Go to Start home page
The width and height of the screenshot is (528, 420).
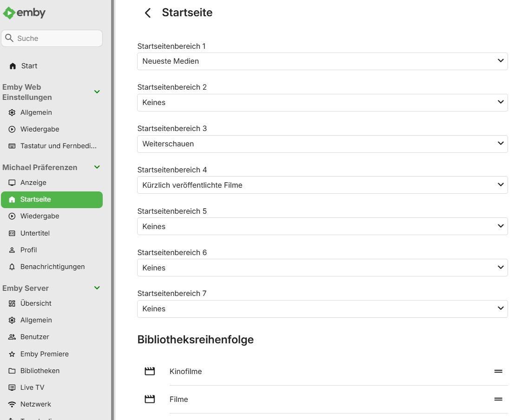(29, 66)
